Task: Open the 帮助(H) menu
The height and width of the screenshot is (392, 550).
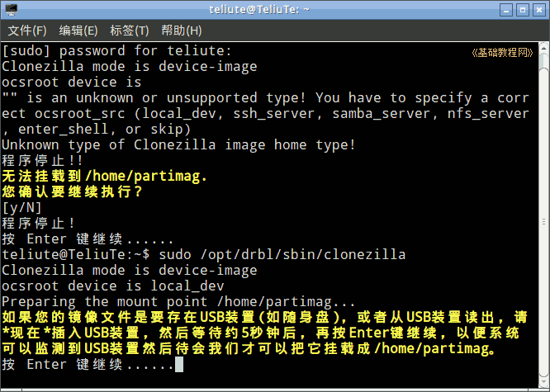Action: pos(182,31)
